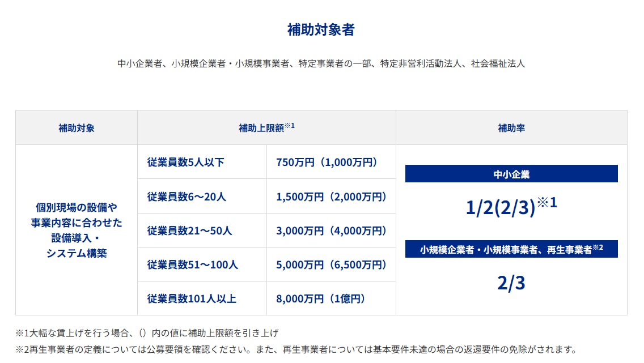The width and height of the screenshot is (644, 363).
Task: Click the 1/2(2/3) subsidy rate value
Action: (x=511, y=206)
